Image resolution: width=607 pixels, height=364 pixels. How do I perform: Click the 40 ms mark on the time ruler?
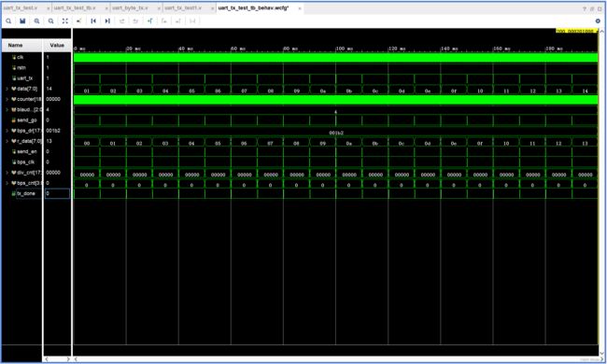[x=186, y=49]
